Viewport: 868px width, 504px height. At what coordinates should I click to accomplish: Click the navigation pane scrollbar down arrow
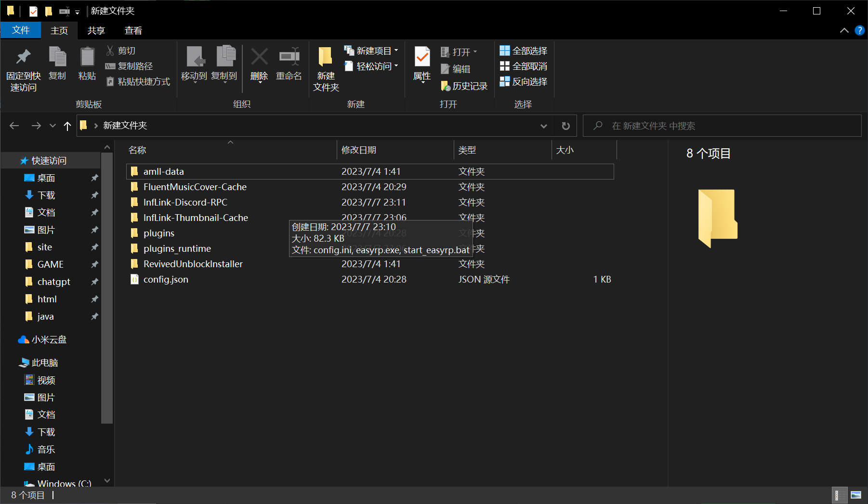[x=107, y=480]
